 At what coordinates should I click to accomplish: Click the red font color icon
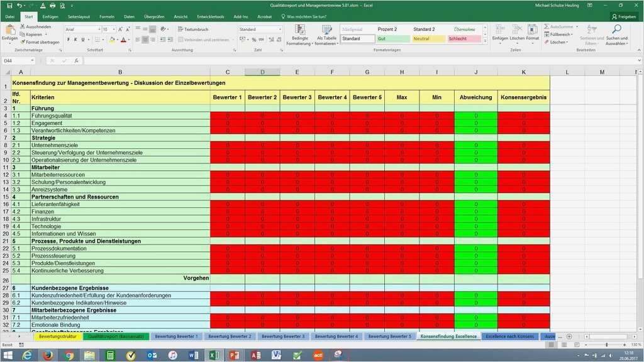123,40
